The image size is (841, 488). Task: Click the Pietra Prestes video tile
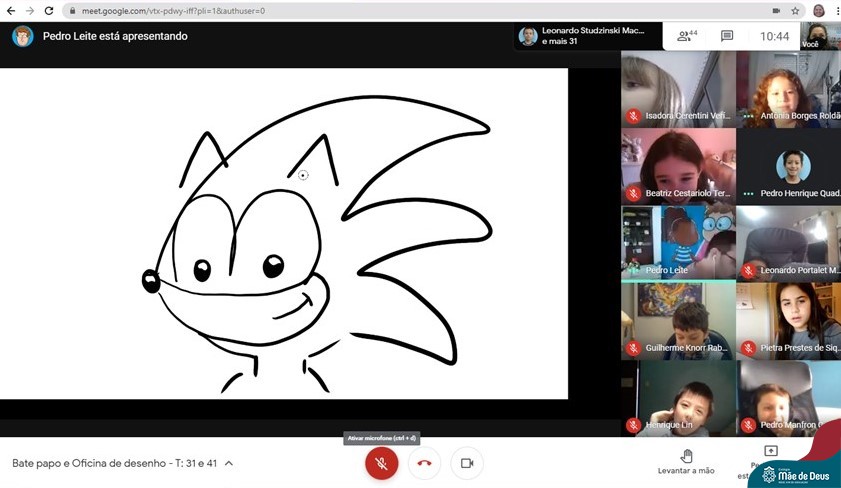(x=790, y=320)
